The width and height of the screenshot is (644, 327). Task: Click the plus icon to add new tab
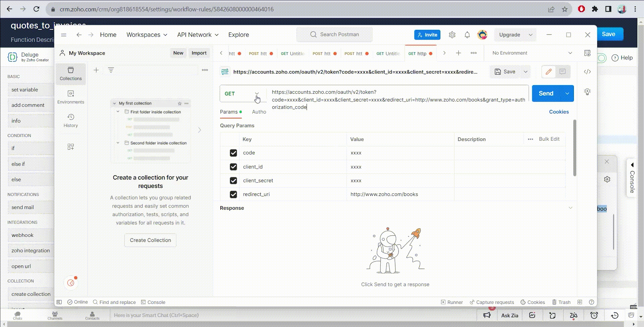[458, 53]
